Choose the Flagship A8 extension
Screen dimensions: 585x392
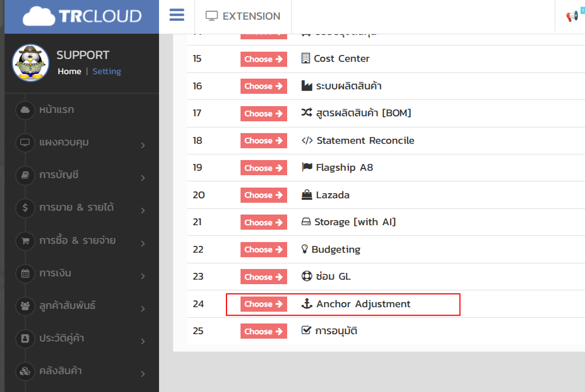pyautogui.click(x=264, y=168)
